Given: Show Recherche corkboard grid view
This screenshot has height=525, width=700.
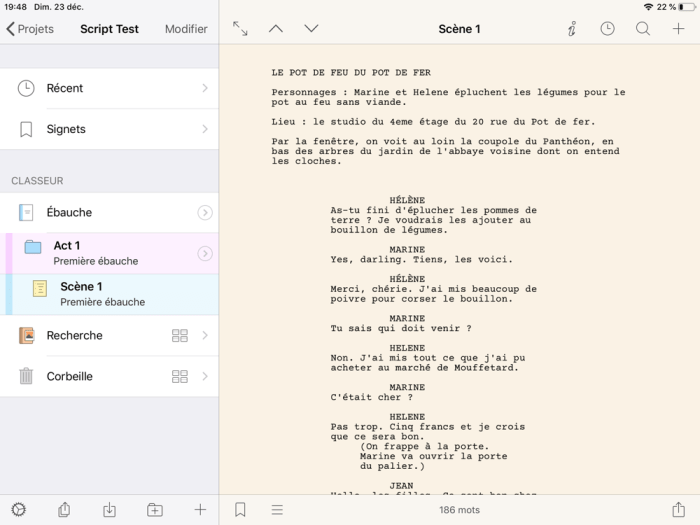Looking at the screenshot, I should [180, 335].
